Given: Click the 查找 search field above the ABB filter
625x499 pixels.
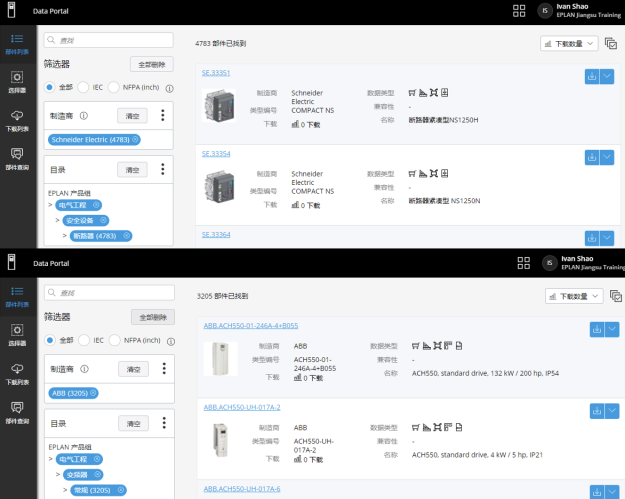Looking at the screenshot, I should 110,294.
